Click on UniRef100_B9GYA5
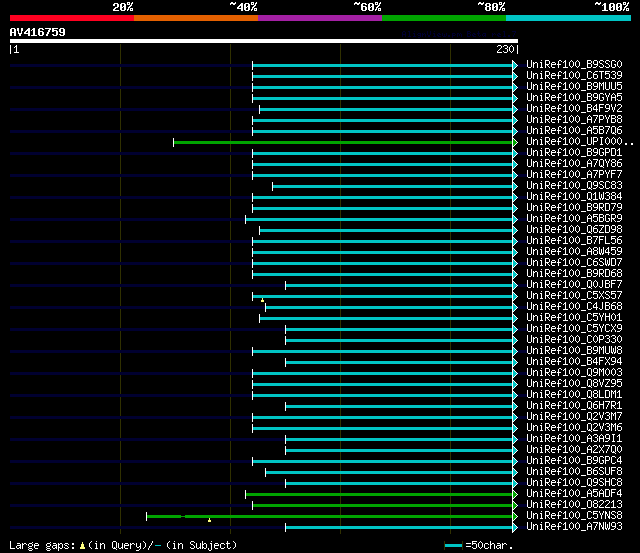Image resolution: width=640 pixels, height=553 pixels. 574,98
